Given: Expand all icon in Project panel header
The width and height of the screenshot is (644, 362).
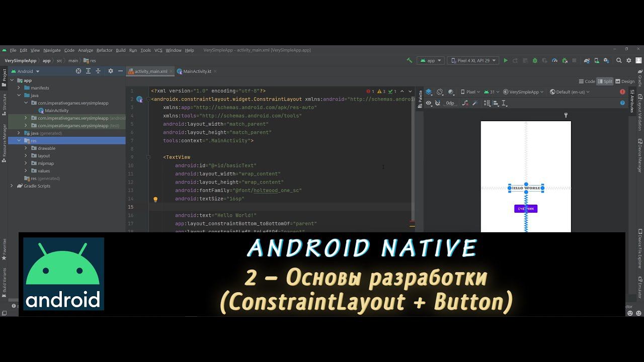Looking at the screenshot, I should (88, 71).
